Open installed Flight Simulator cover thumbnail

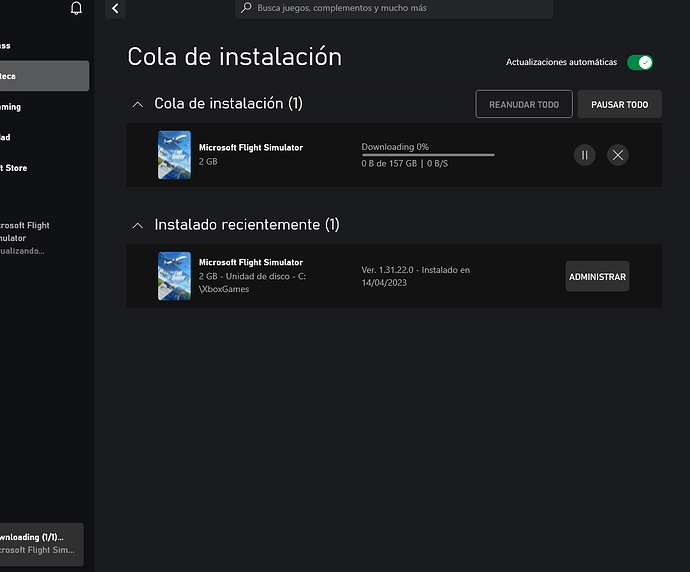pyautogui.click(x=174, y=276)
